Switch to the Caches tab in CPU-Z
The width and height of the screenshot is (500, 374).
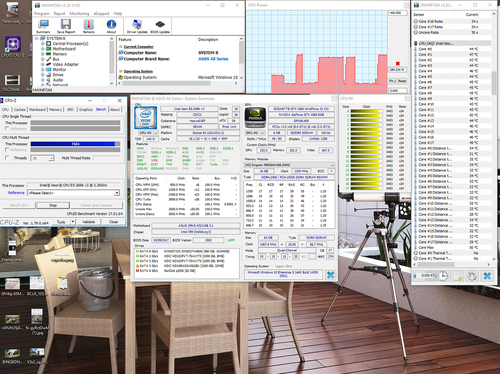[20, 109]
